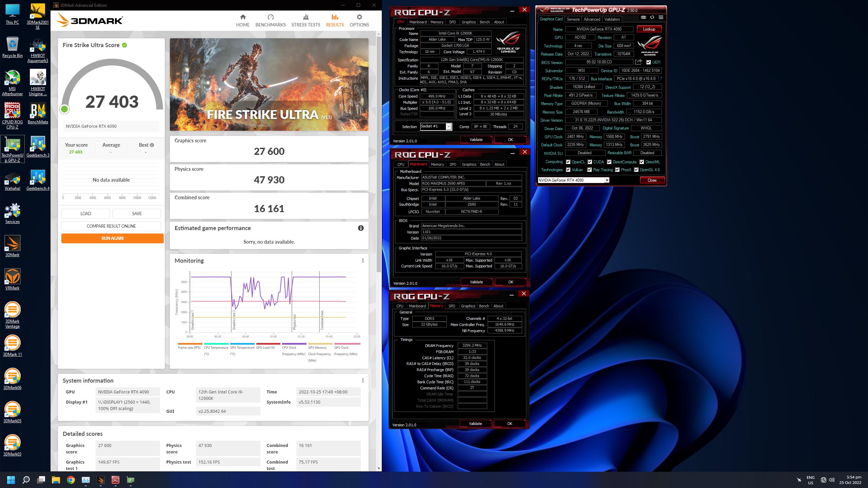This screenshot has width=868, height=488.
Task: Open File Explorer from the taskbar
Action: pos(56,480)
